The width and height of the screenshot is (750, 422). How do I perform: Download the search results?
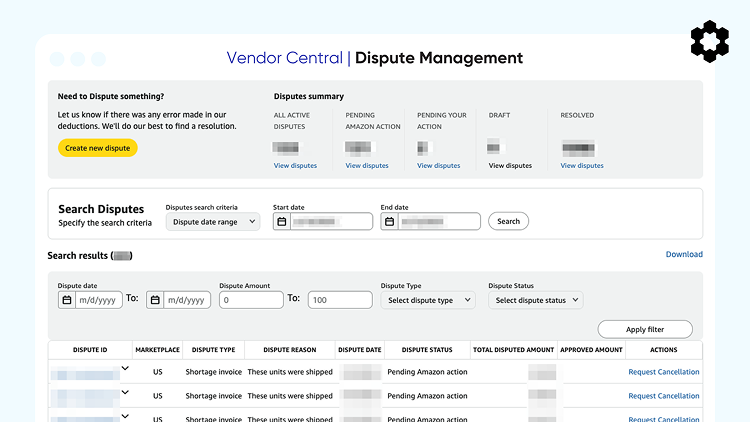pyautogui.click(x=684, y=254)
